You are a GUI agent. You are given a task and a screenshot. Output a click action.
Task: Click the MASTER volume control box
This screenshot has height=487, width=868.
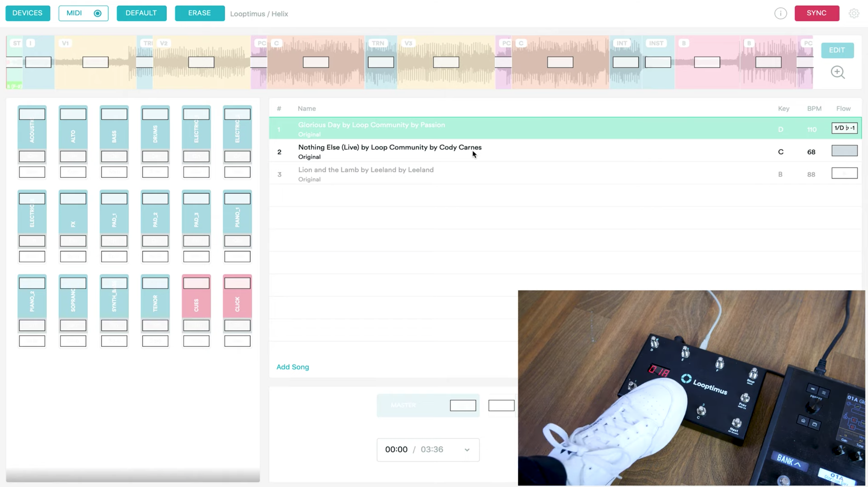coord(463,406)
